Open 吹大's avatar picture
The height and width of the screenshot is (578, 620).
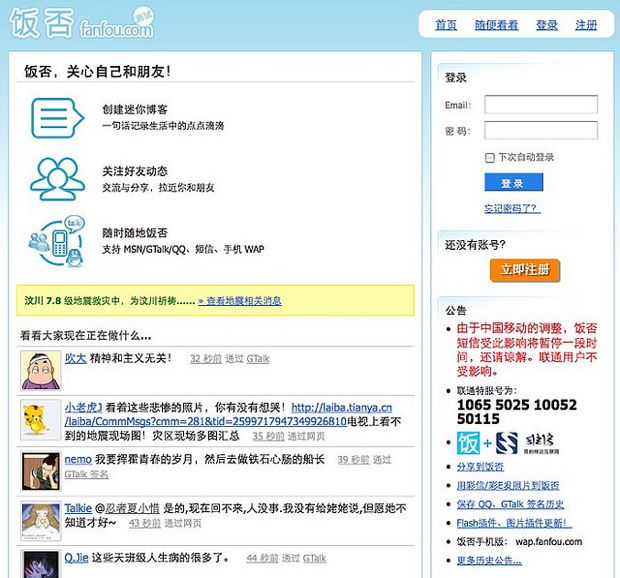(x=39, y=370)
